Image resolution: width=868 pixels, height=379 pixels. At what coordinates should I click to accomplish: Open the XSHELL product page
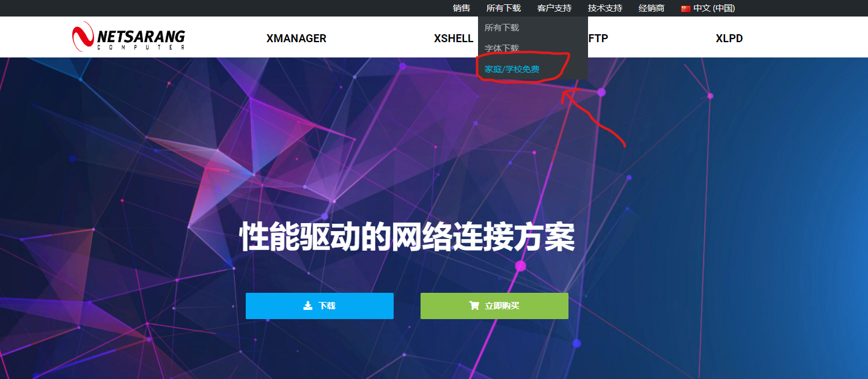pyautogui.click(x=453, y=38)
